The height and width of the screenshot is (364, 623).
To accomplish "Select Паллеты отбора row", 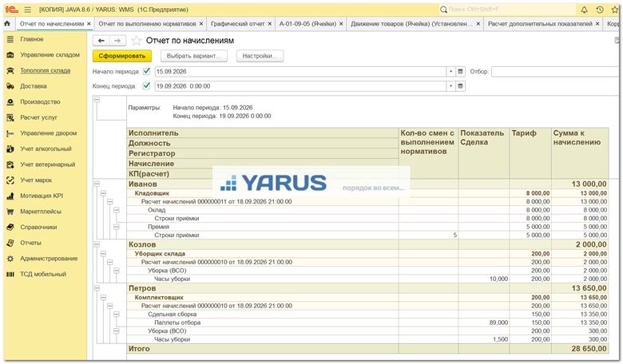I will 367,322.
